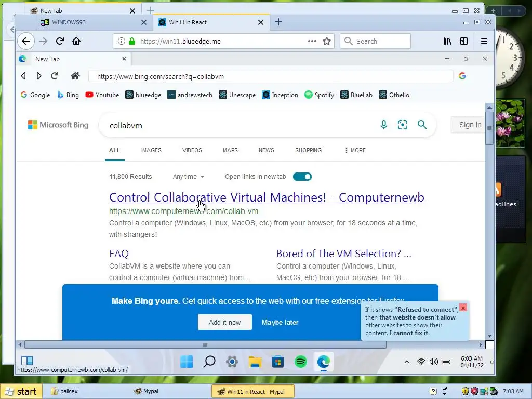This screenshot has height=399, width=532.
Task: Open Win11 volume speaker icon
Action: pos(433,362)
